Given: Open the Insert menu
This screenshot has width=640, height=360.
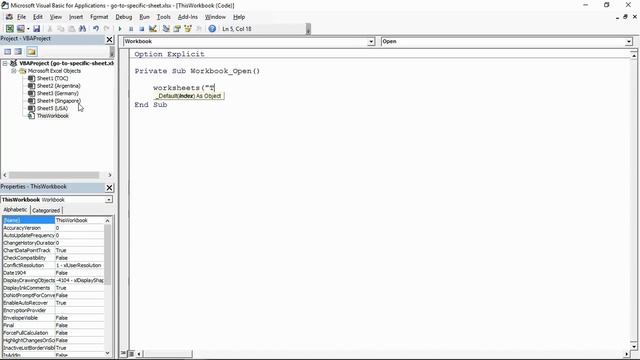Looking at the screenshot, I should 76,17.
